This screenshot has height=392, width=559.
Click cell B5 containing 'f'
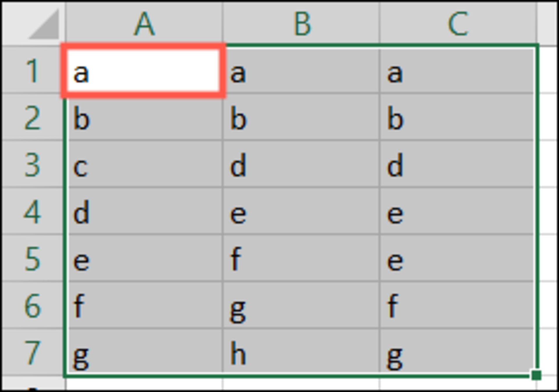click(301, 258)
